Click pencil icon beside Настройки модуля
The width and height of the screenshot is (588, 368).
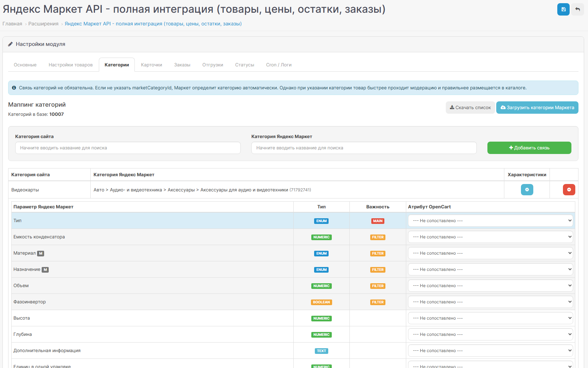(11, 44)
